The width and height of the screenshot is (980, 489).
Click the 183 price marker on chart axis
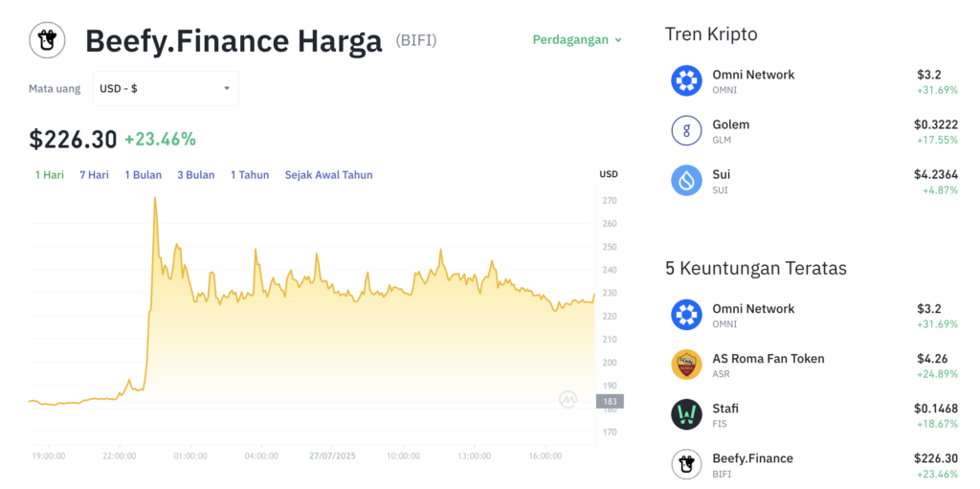point(610,402)
